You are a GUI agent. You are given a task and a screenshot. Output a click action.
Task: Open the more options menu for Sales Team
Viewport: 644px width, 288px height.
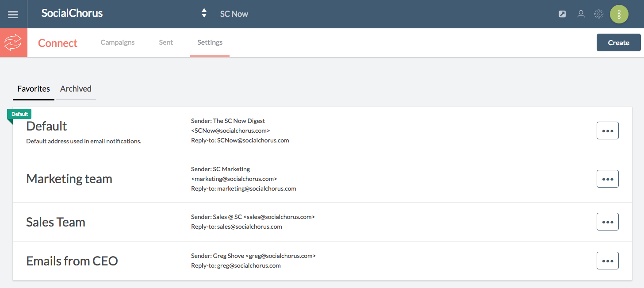pos(607,222)
